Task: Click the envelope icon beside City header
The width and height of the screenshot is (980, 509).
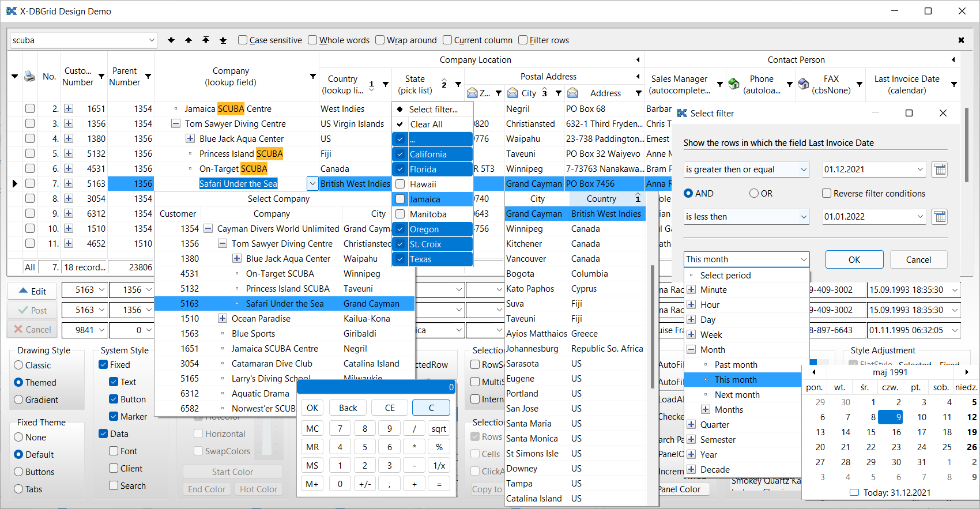Action: click(512, 93)
